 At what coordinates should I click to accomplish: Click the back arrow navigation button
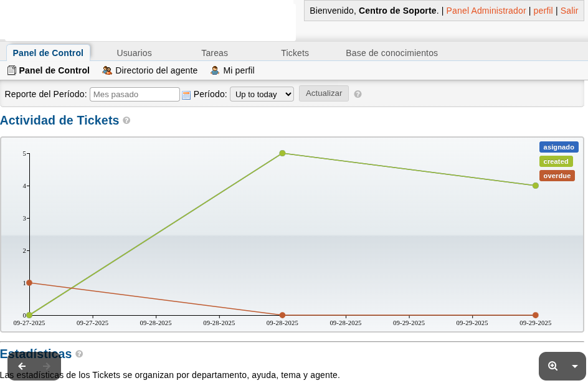[x=22, y=366]
